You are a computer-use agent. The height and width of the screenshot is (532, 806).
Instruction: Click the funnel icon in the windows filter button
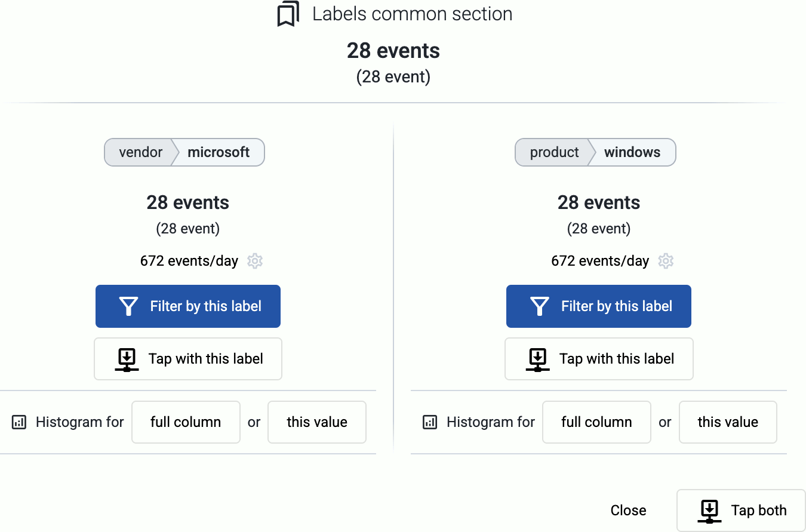tap(540, 306)
